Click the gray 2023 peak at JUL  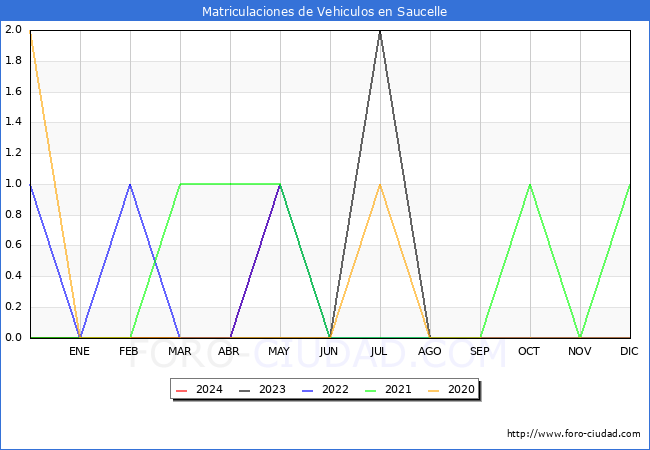pyautogui.click(x=380, y=31)
